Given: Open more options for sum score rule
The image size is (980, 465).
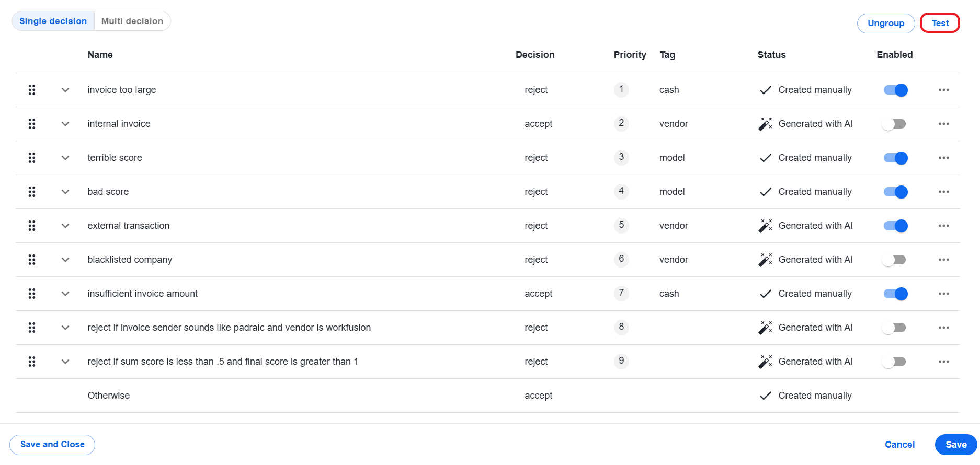Looking at the screenshot, I should (943, 362).
